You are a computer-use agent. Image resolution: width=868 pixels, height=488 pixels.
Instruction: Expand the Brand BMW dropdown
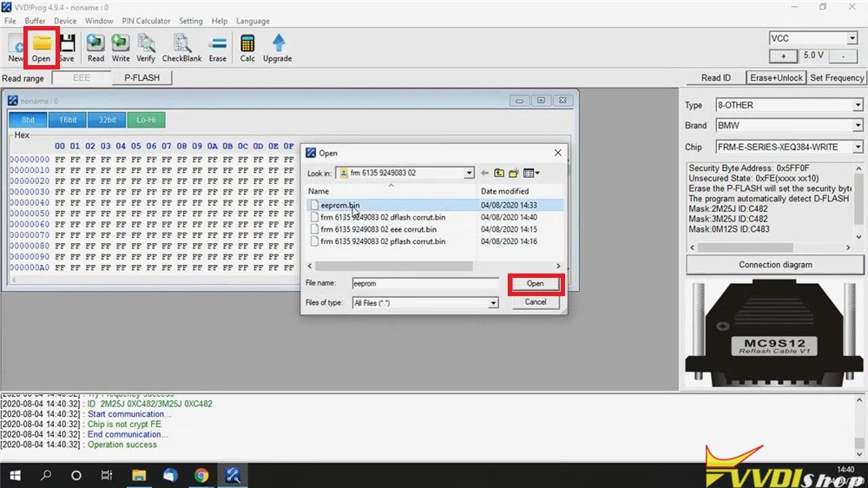pyautogui.click(x=858, y=126)
